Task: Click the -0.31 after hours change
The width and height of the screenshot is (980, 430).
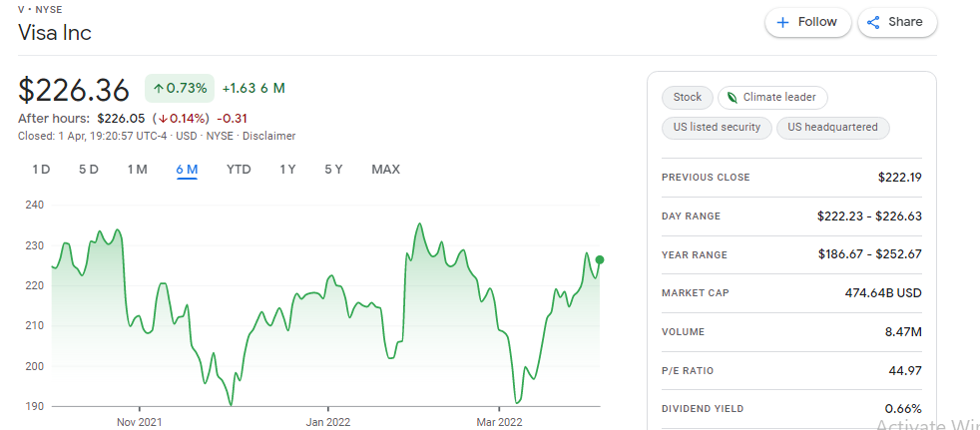Action: (x=234, y=119)
